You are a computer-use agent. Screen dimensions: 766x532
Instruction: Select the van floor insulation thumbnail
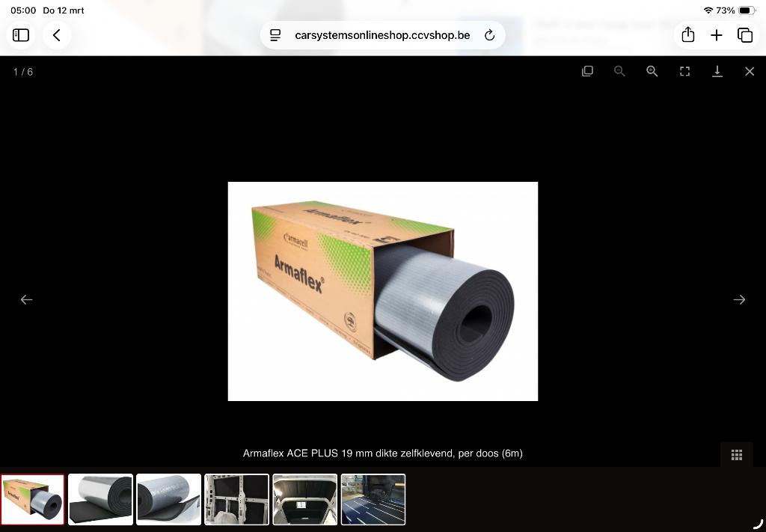pos(373,499)
